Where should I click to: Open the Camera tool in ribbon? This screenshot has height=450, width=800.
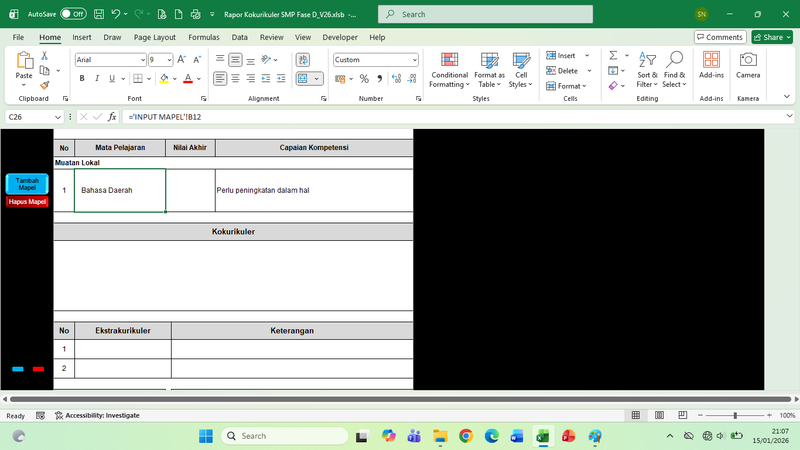(x=748, y=66)
